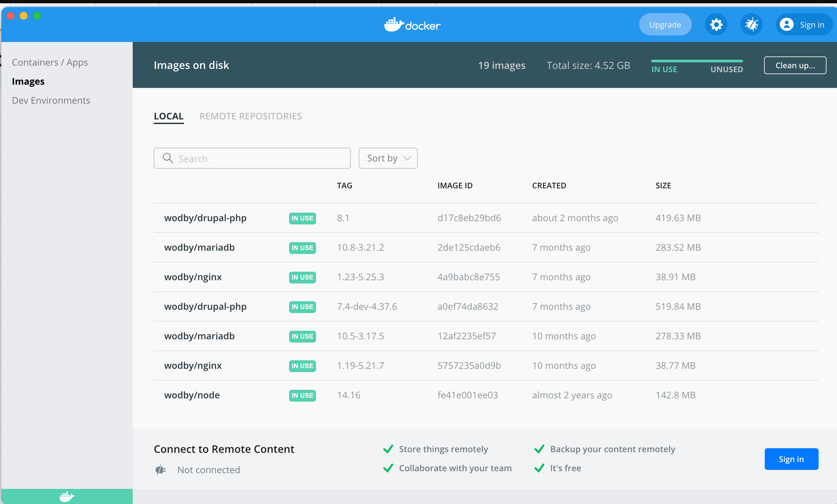
Task: Switch to Remote Repositories tab
Action: (x=250, y=116)
